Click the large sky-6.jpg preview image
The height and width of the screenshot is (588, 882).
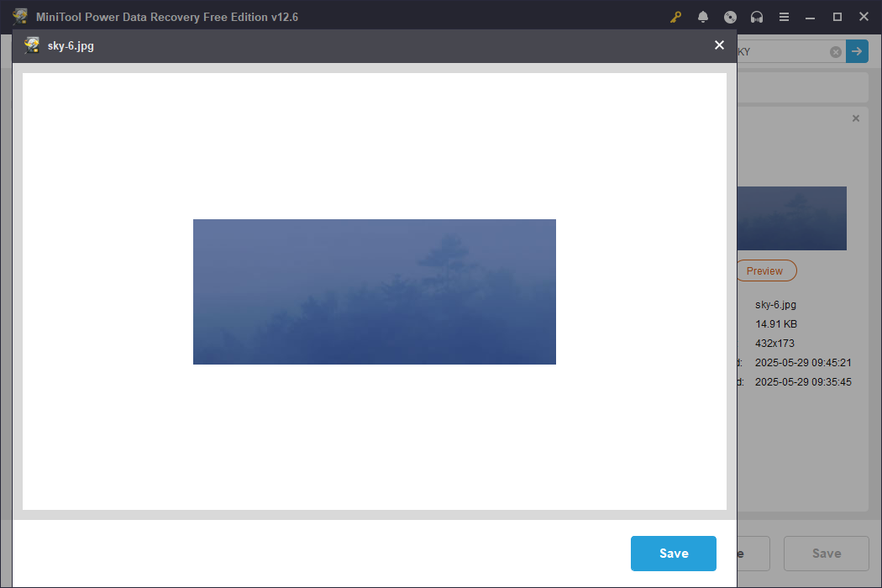point(375,291)
